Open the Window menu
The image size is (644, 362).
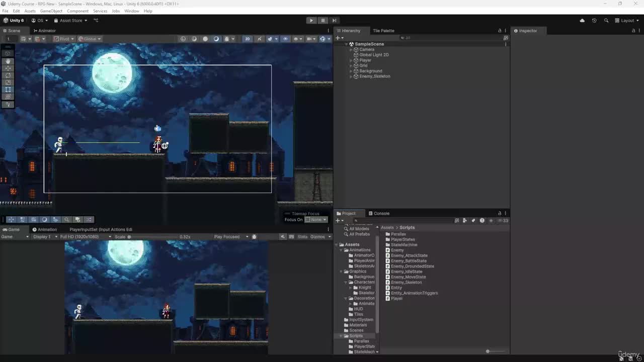pyautogui.click(x=132, y=11)
